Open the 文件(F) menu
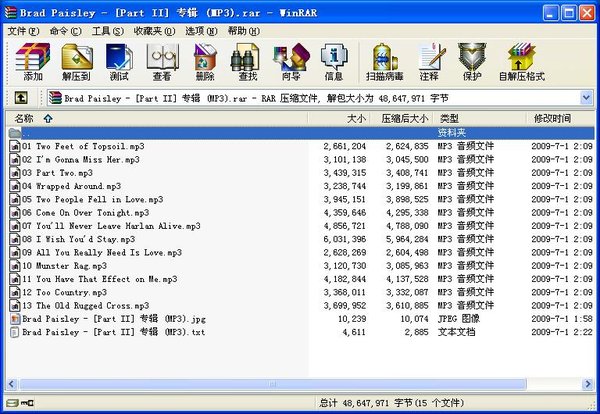The width and height of the screenshot is (600, 414). (23, 31)
